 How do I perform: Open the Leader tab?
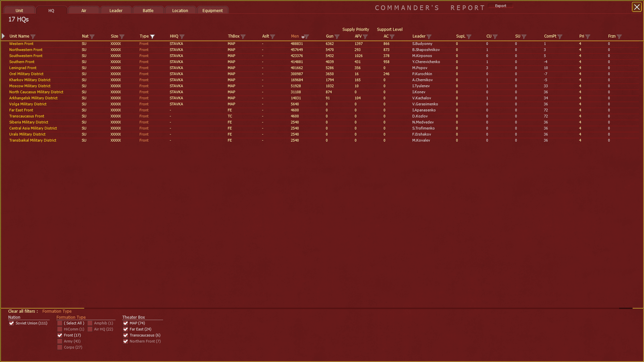[116, 10]
